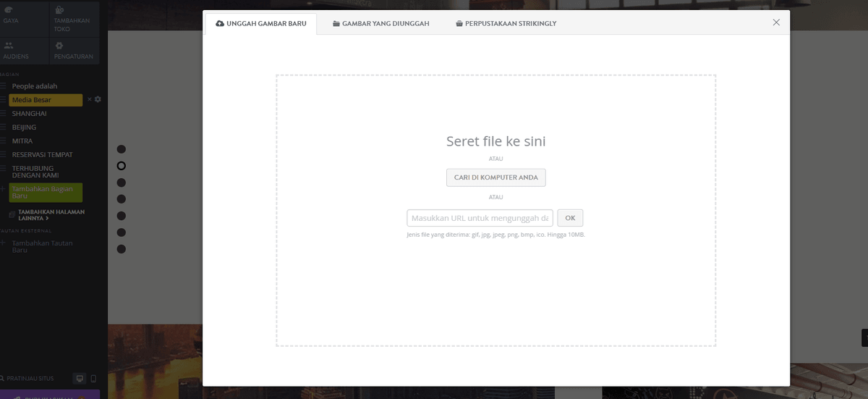This screenshot has height=399, width=868.
Task: Click the drag handle beside People adalah
Action: coord(4,86)
